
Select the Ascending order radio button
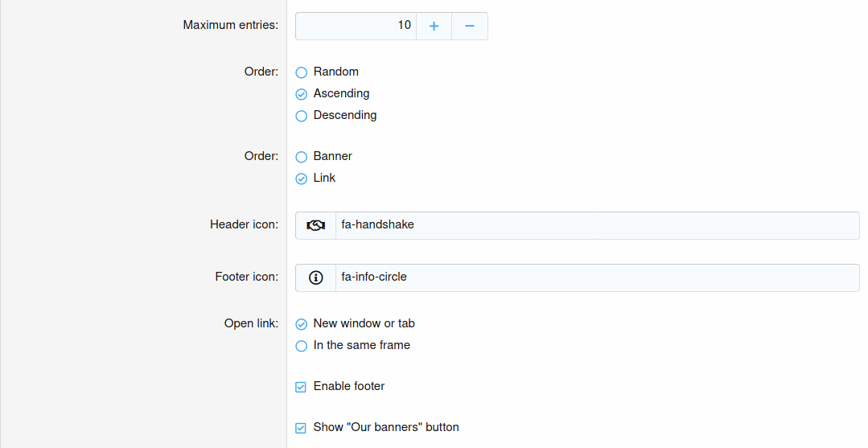coord(302,94)
